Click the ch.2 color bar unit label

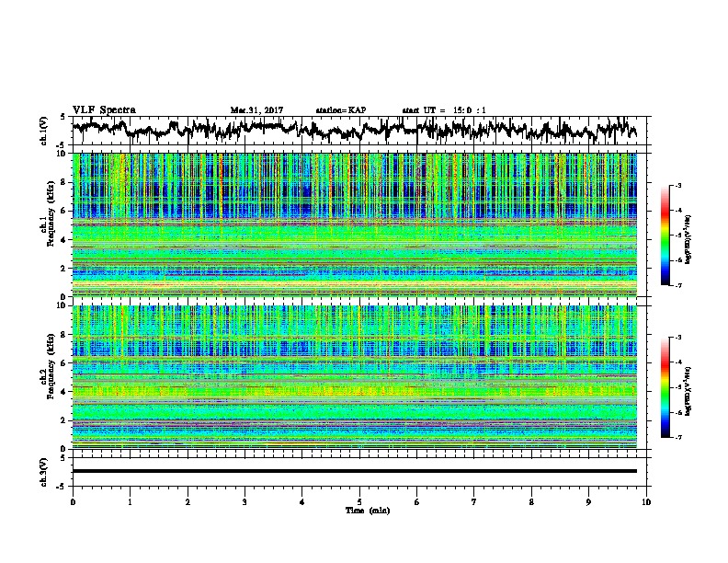(x=688, y=391)
